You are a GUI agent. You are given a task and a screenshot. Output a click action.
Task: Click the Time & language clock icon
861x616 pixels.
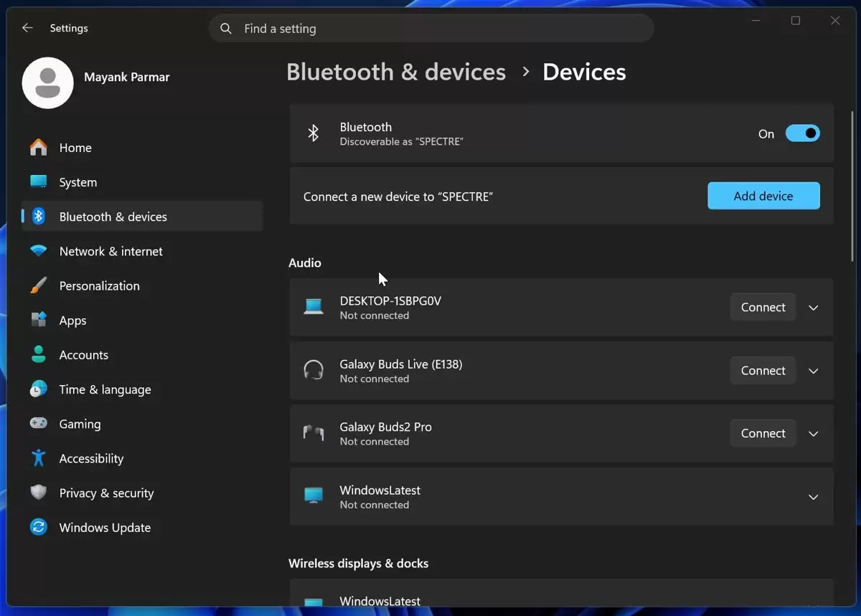click(x=39, y=389)
